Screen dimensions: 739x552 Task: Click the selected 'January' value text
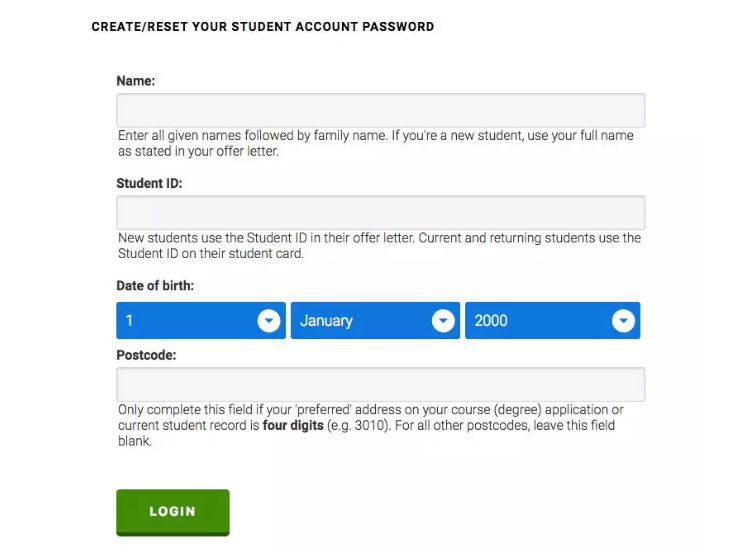(x=326, y=321)
